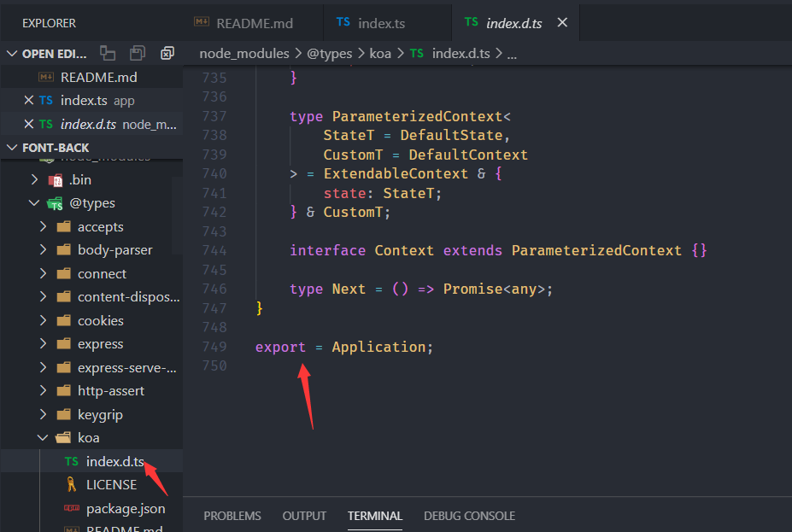Click the Next type name on line 746
Screen dimensions: 792x532
[x=349, y=289]
